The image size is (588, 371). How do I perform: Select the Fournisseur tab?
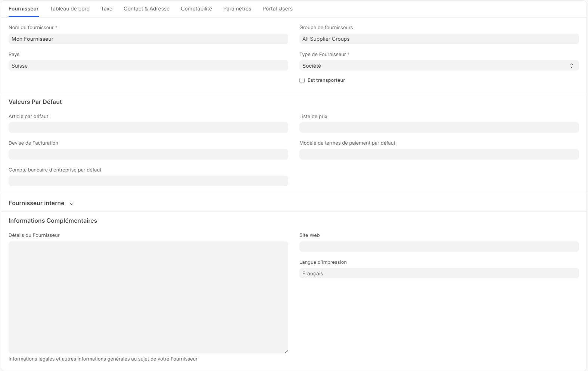click(x=24, y=9)
